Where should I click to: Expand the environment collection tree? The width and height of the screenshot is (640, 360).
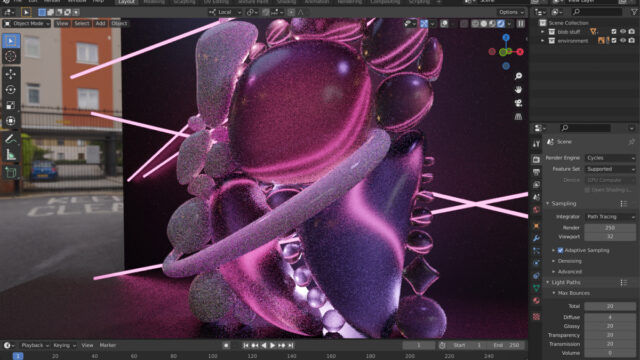(x=542, y=40)
